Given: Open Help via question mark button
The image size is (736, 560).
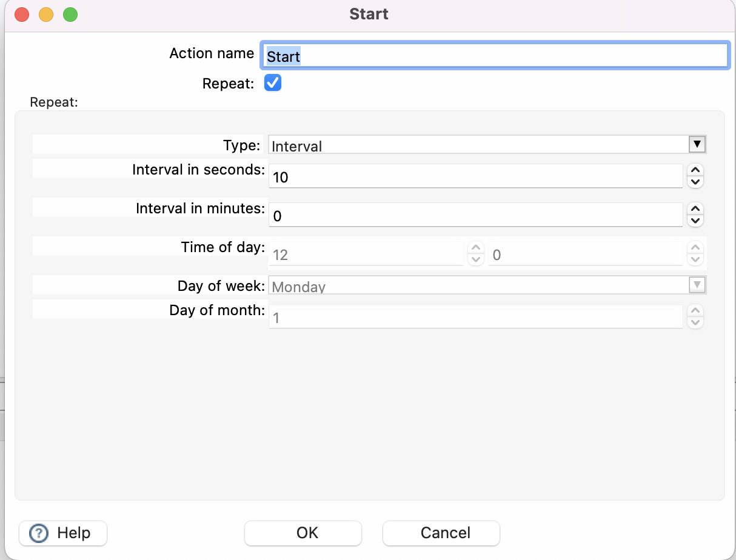Looking at the screenshot, I should point(63,533).
